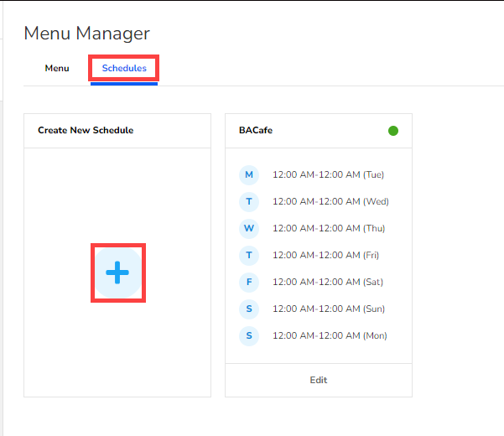The width and height of the screenshot is (504, 436).
Task: Click the 'S' icon beside the (Sun) time
Action: pyautogui.click(x=249, y=309)
